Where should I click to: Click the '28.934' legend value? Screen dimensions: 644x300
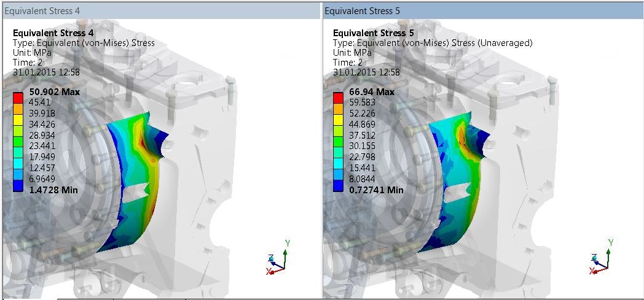[42, 135]
